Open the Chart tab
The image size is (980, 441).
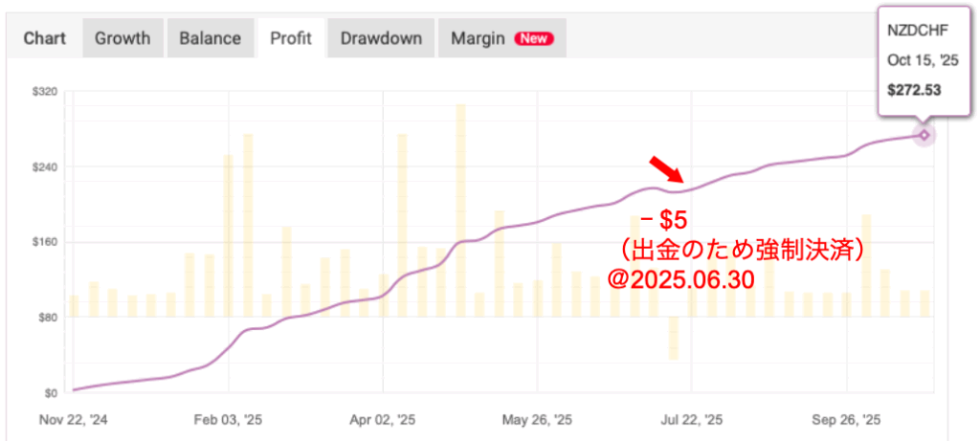(x=44, y=38)
